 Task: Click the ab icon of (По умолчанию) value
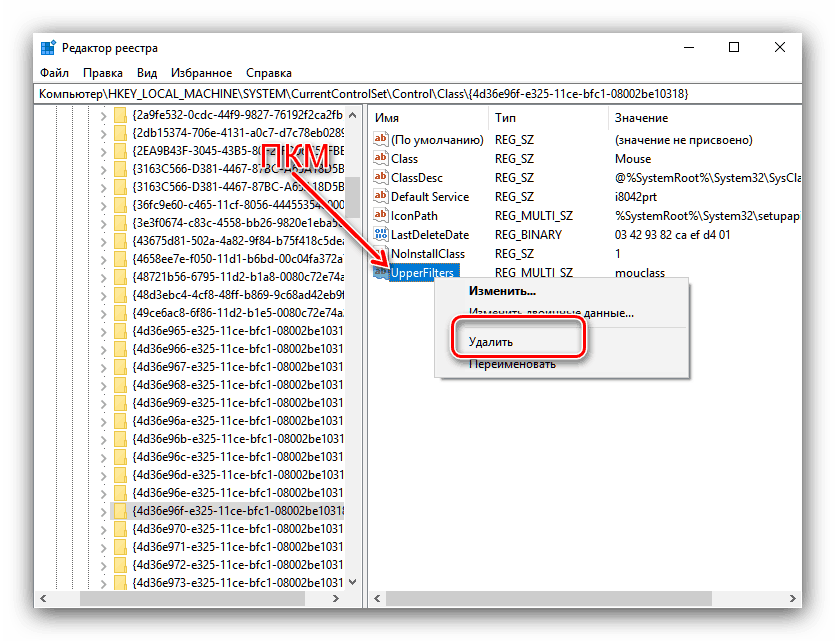(x=380, y=139)
